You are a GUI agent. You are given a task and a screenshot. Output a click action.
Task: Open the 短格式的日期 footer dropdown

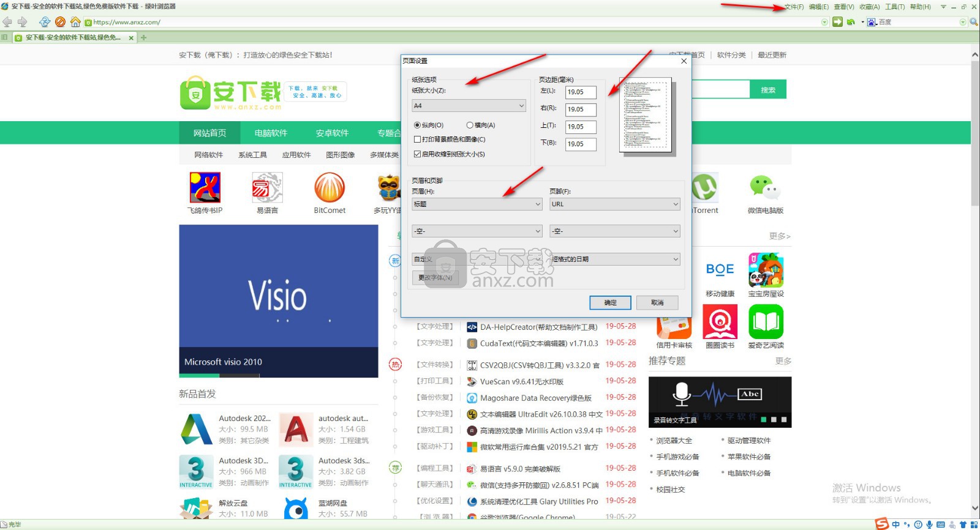point(615,259)
